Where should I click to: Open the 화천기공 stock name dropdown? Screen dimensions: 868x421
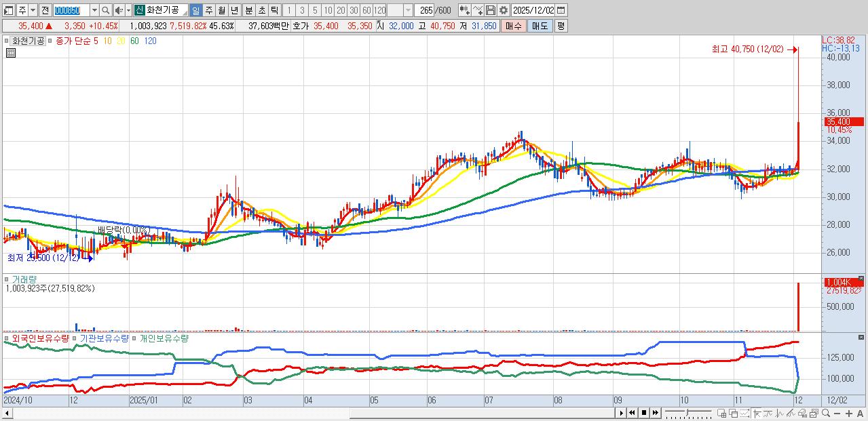pyautogui.click(x=184, y=13)
